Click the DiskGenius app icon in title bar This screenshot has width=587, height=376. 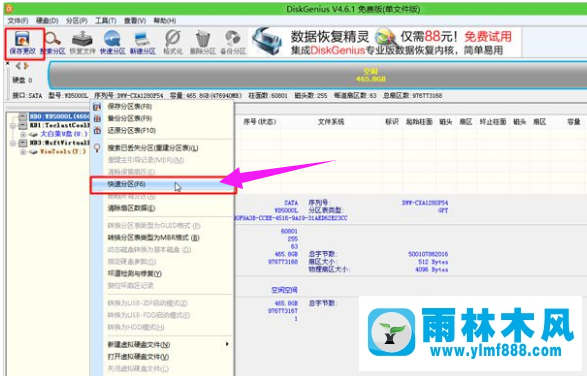9,8
